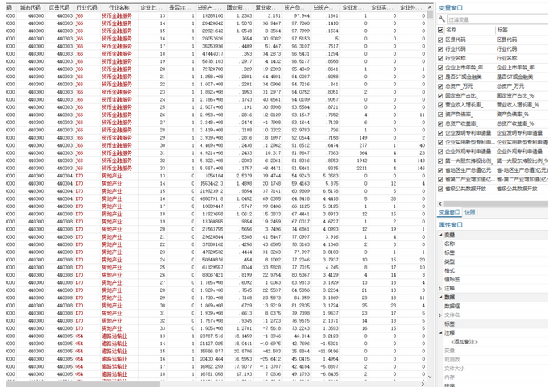Select the cell with value 1056104
The height and width of the screenshot is (392, 558).
[210, 176]
